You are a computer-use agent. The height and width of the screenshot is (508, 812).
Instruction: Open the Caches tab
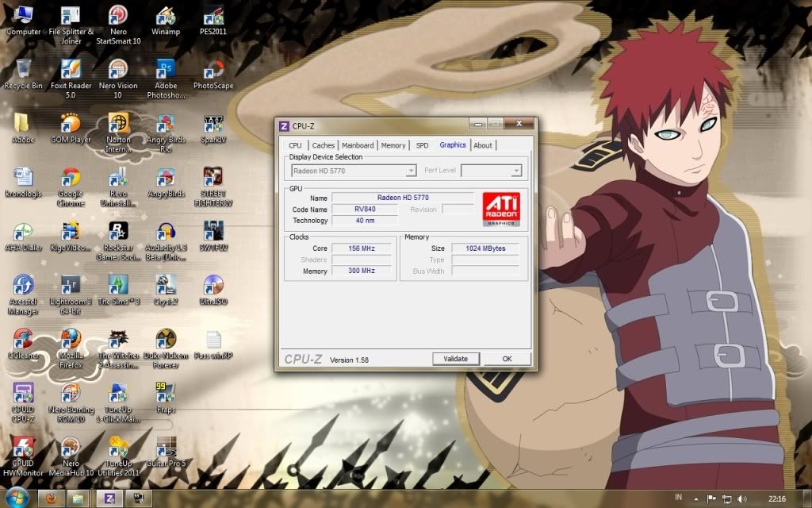tap(324, 146)
